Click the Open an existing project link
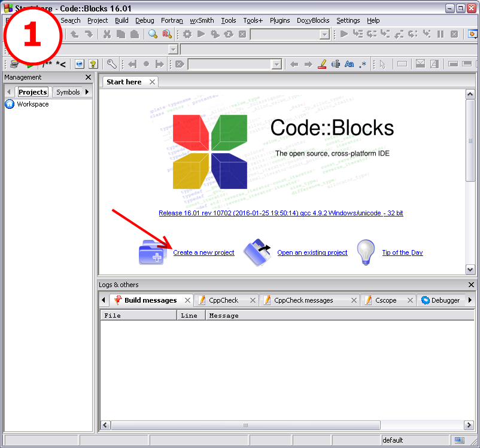Image resolution: width=480 pixels, height=448 pixels. point(312,252)
